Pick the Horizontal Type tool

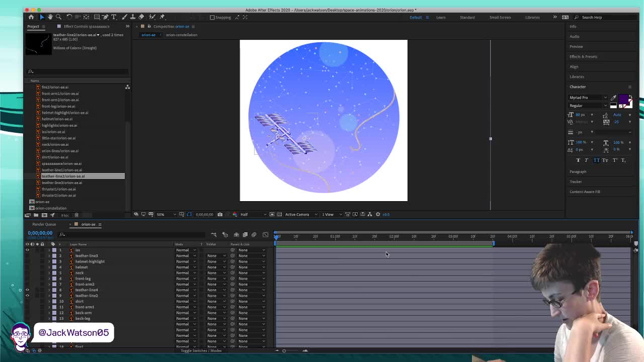coord(114,17)
